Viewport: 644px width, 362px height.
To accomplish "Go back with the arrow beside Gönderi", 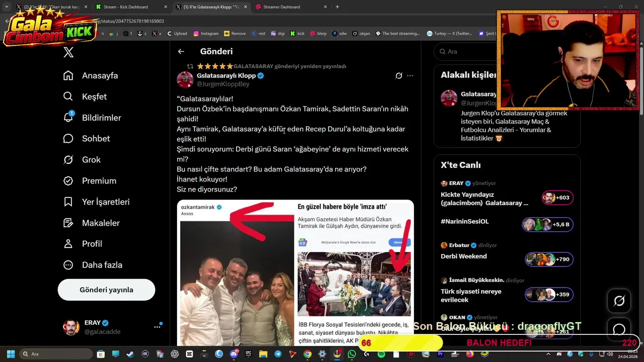I will coord(181,51).
